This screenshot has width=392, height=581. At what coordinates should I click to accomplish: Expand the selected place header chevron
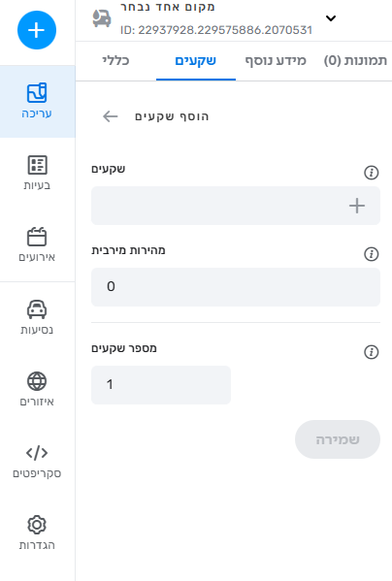(x=331, y=17)
